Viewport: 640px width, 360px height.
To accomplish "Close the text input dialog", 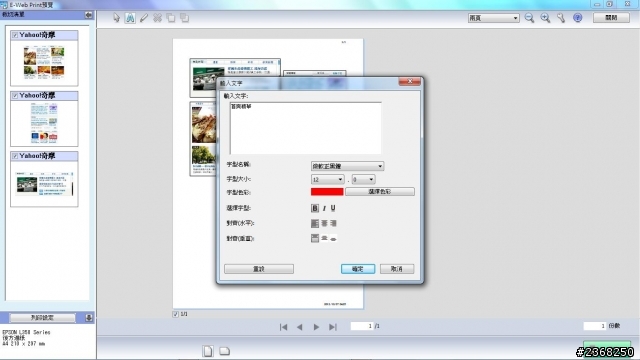I will [410, 82].
